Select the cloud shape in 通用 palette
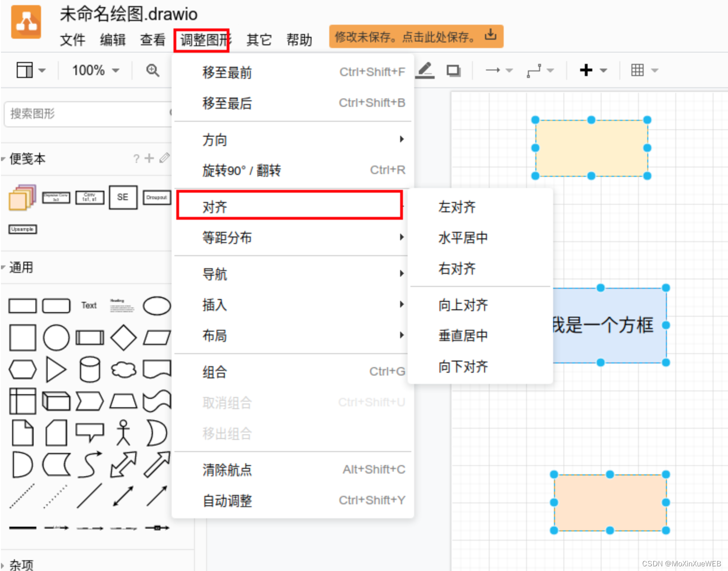The image size is (728, 571). [x=123, y=369]
